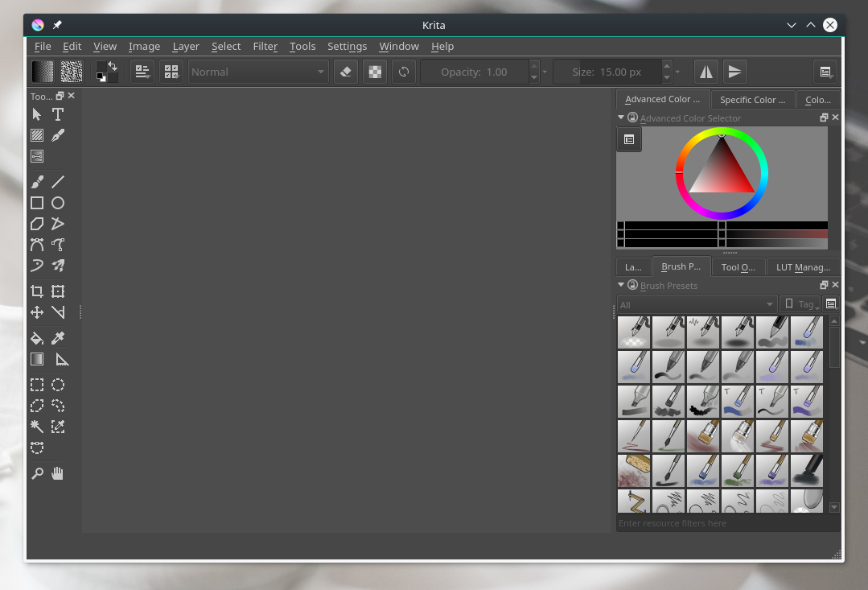Select the Contiguous Selection magic wand tool
Image resolution: width=868 pixels, height=590 pixels.
pyautogui.click(x=37, y=427)
